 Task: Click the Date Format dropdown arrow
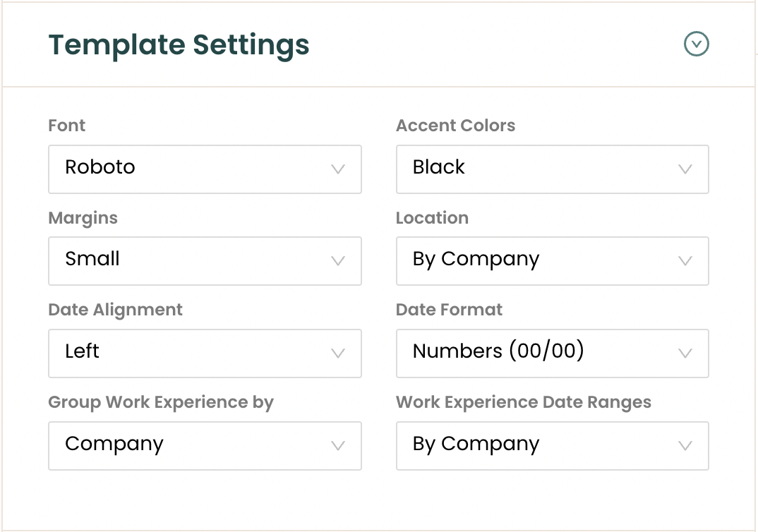point(685,353)
